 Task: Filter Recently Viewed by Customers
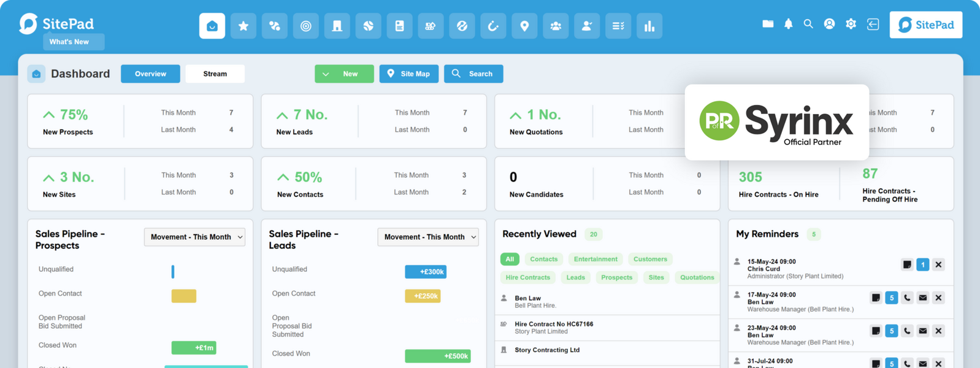pos(650,259)
